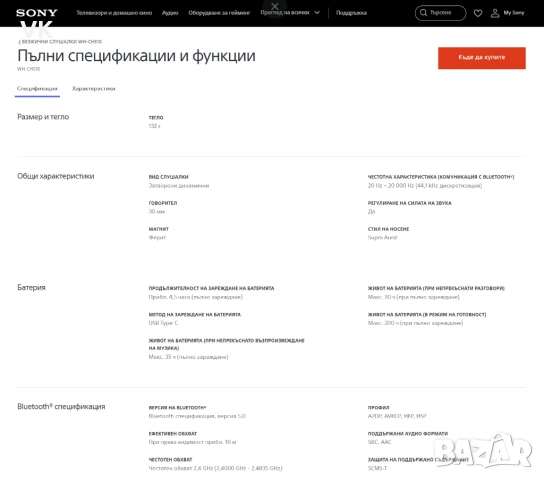Click the ЧЕСТОТЕН ОБХВАТ label
This screenshot has height=480, width=544.
point(170,460)
